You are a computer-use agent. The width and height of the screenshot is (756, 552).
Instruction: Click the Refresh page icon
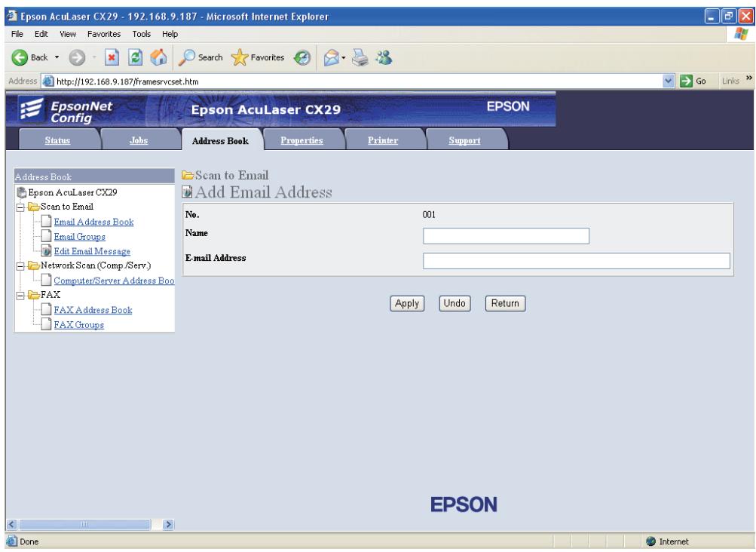(136, 57)
